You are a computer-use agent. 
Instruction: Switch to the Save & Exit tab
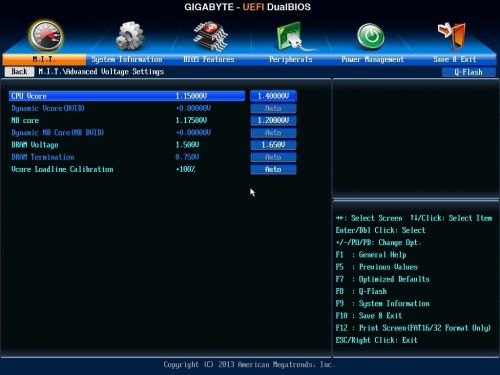455,59
